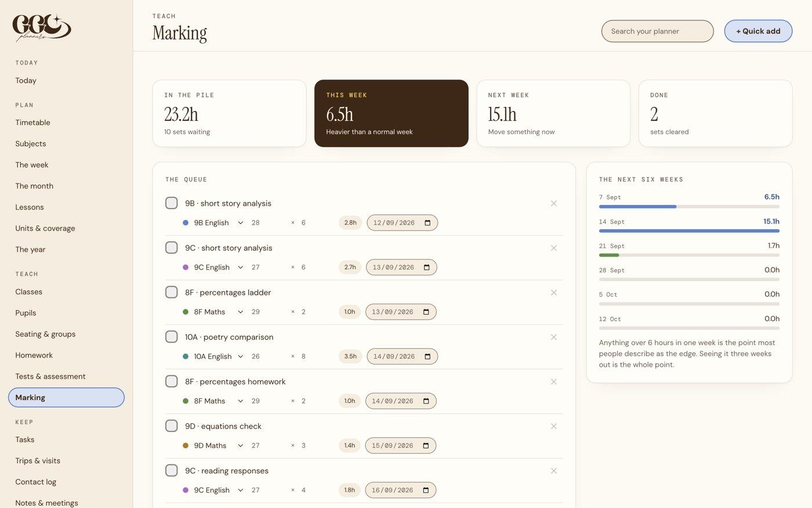The image size is (812, 508).
Task: Open the Homework section
Action: 66,355
